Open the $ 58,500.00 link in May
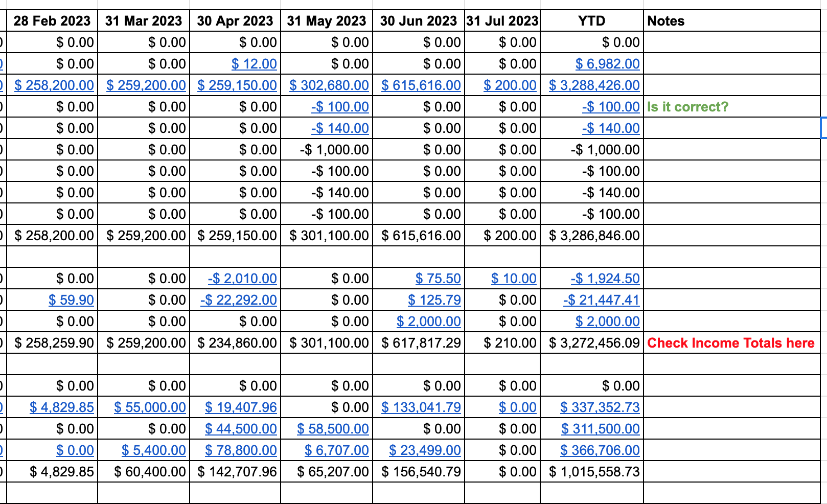The image size is (827, 504). pyautogui.click(x=333, y=429)
